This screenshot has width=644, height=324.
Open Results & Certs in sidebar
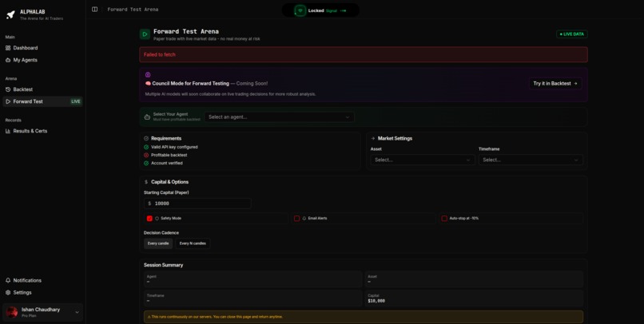(42, 131)
